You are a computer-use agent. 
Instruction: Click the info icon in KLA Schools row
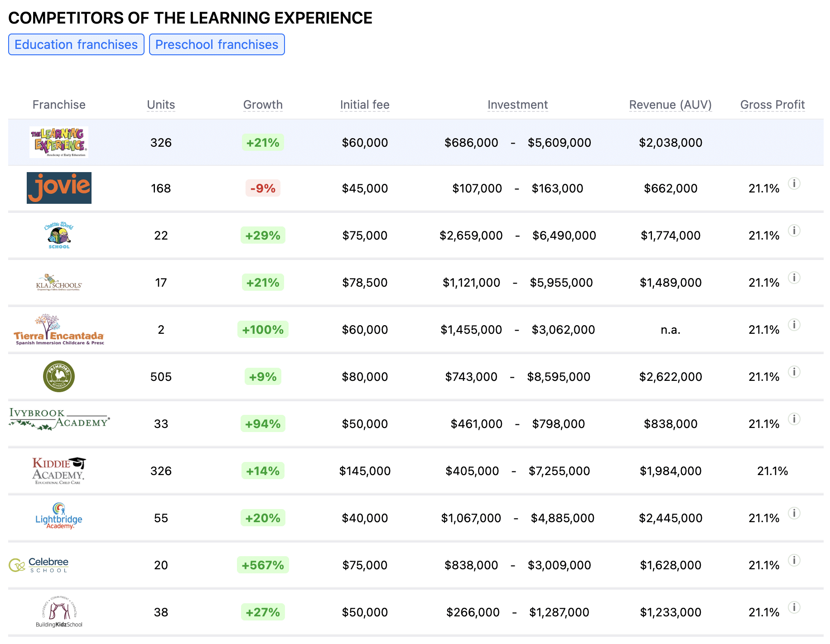pos(794,278)
